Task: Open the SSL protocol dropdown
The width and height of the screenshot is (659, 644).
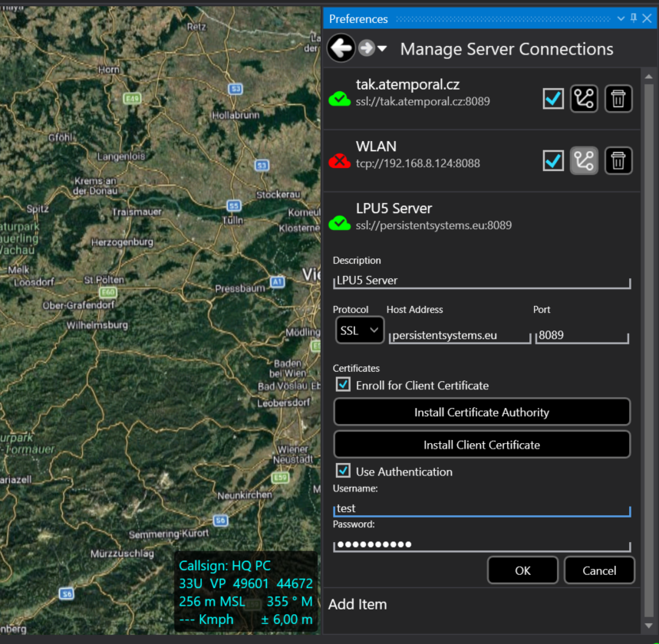Action: (360, 330)
